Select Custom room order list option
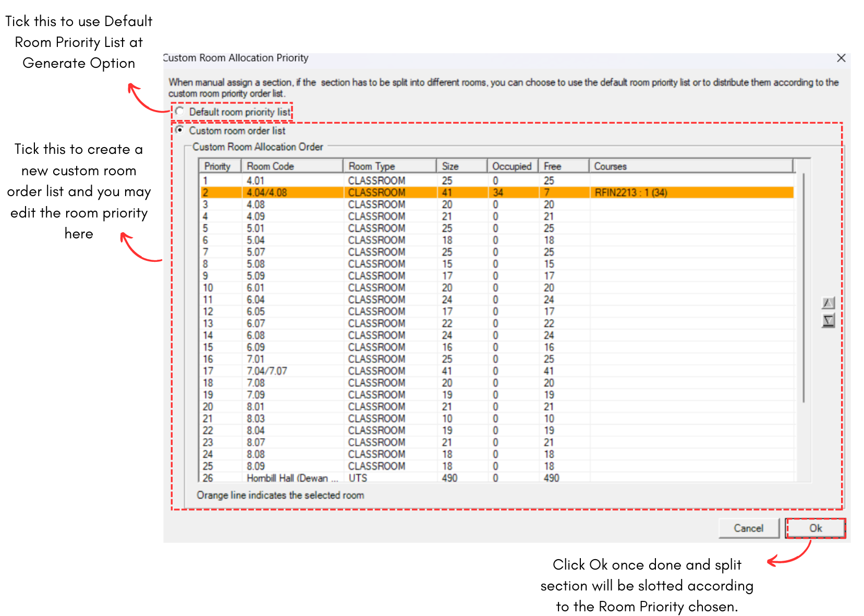This screenshot has width=864, height=616. point(180,130)
